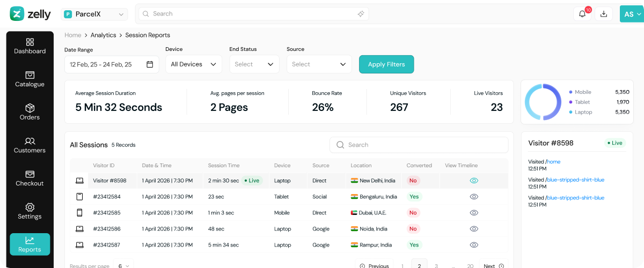View timeline eye for #23412586
This screenshot has width=644, height=268.
(474, 229)
